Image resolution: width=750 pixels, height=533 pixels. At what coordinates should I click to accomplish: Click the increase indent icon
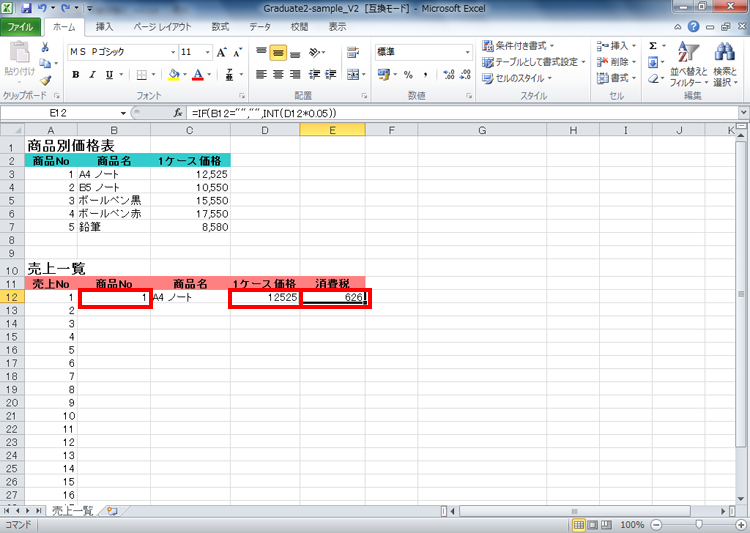(x=331, y=75)
